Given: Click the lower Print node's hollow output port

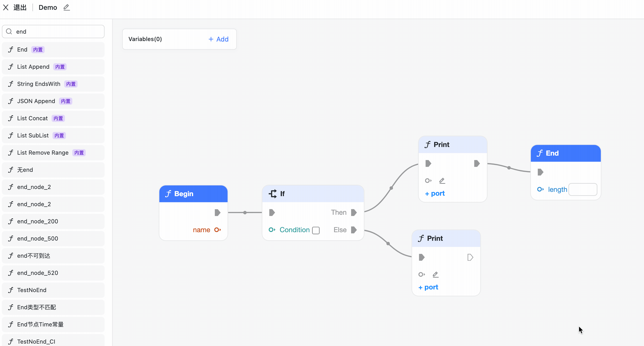Looking at the screenshot, I should click(470, 257).
